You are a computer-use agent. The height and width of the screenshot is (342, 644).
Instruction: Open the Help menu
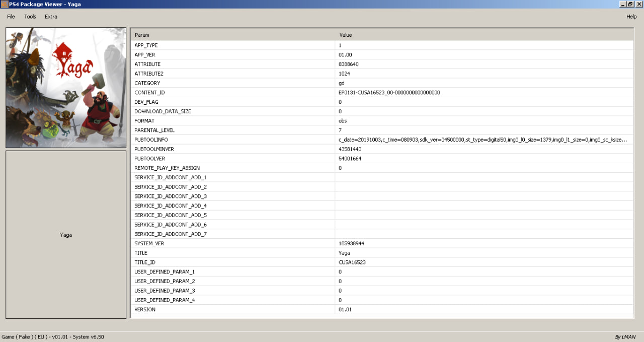pyautogui.click(x=631, y=17)
